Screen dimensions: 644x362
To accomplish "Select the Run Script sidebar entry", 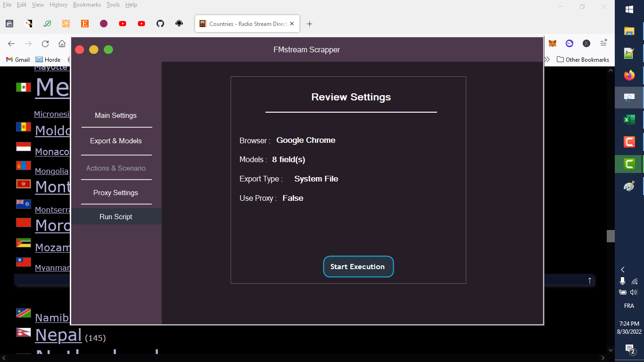I will 116,216.
